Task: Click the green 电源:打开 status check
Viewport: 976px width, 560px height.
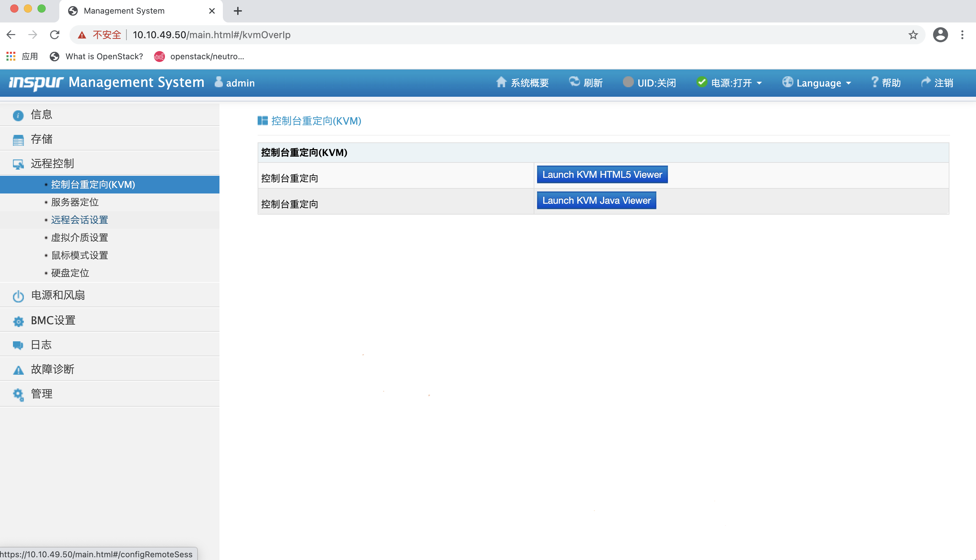Action: (x=702, y=82)
